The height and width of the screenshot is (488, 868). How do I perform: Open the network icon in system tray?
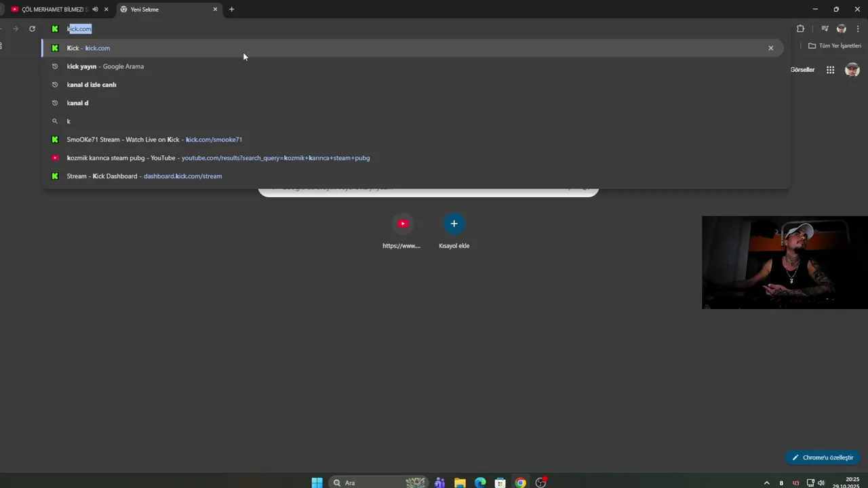pos(810,483)
